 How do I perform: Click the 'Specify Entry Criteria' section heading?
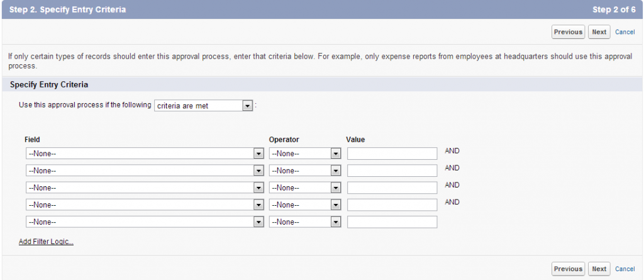pyautogui.click(x=49, y=85)
